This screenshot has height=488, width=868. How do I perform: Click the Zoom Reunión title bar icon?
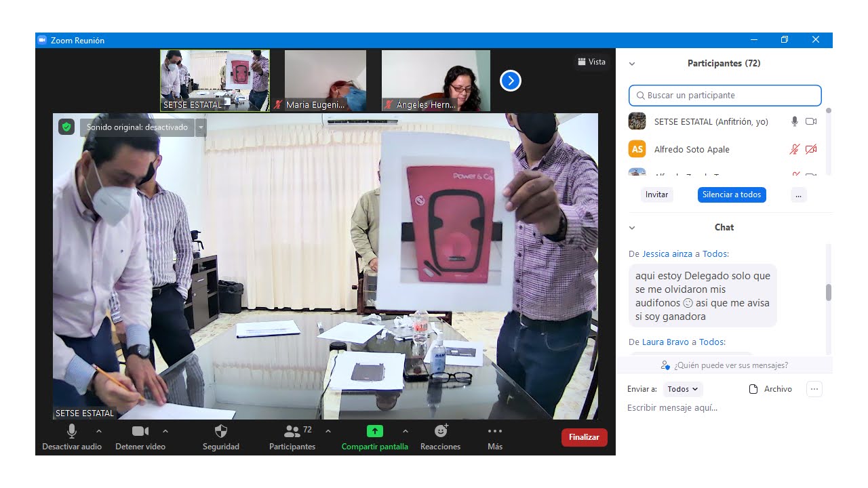(42, 41)
